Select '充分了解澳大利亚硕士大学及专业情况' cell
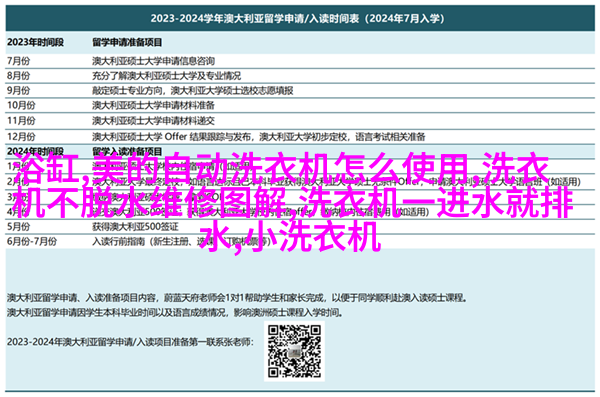 [x=166, y=76]
